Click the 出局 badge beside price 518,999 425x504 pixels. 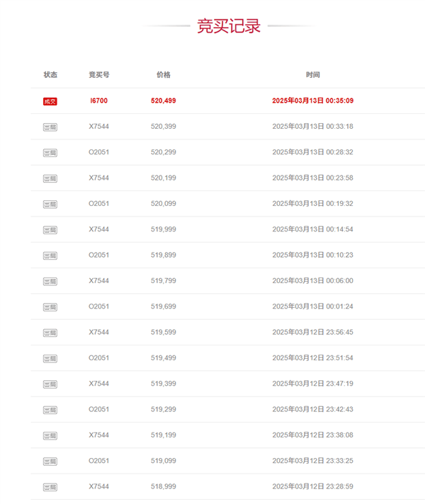[50, 487]
